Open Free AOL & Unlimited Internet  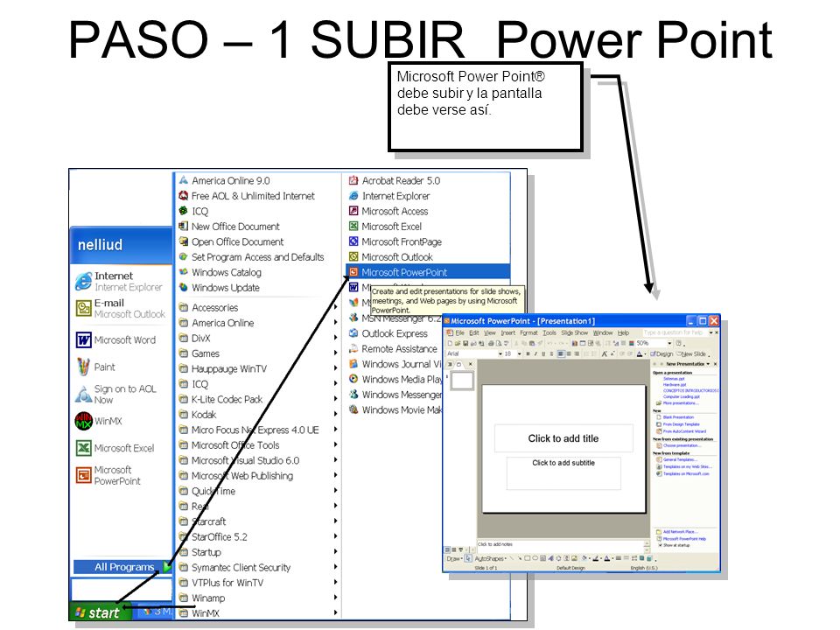pyautogui.click(x=247, y=196)
